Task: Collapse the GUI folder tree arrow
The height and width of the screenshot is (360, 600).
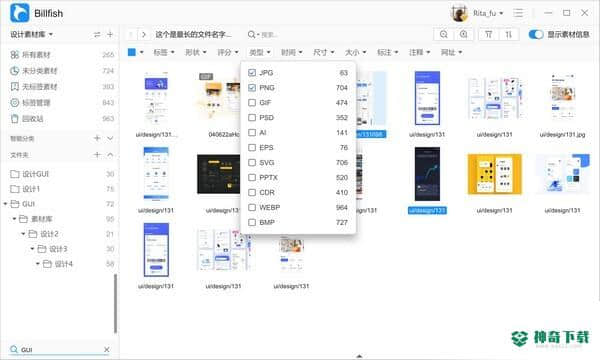Action: (5, 204)
